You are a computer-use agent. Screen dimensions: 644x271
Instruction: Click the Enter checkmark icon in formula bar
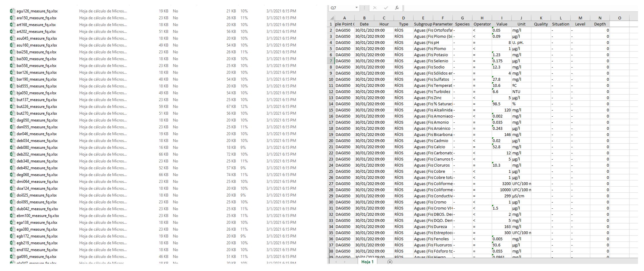click(386, 8)
